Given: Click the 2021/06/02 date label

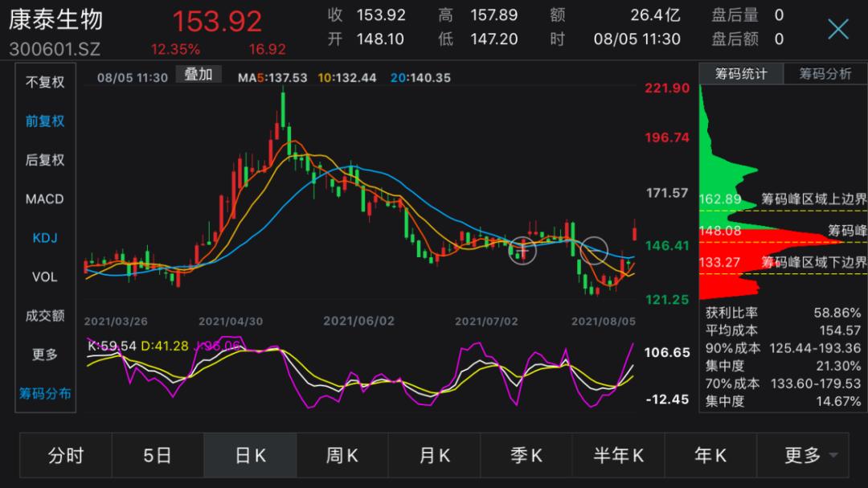Looking at the screenshot, I should [358, 322].
